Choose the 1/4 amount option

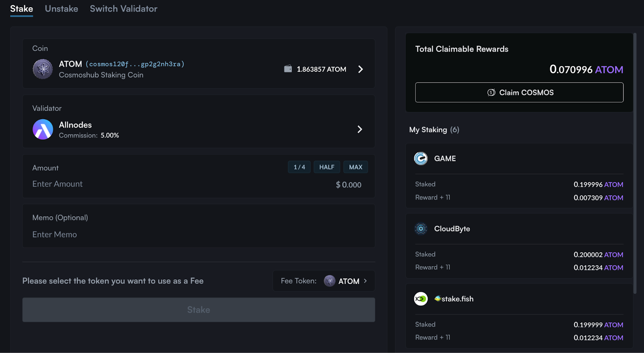pos(299,167)
